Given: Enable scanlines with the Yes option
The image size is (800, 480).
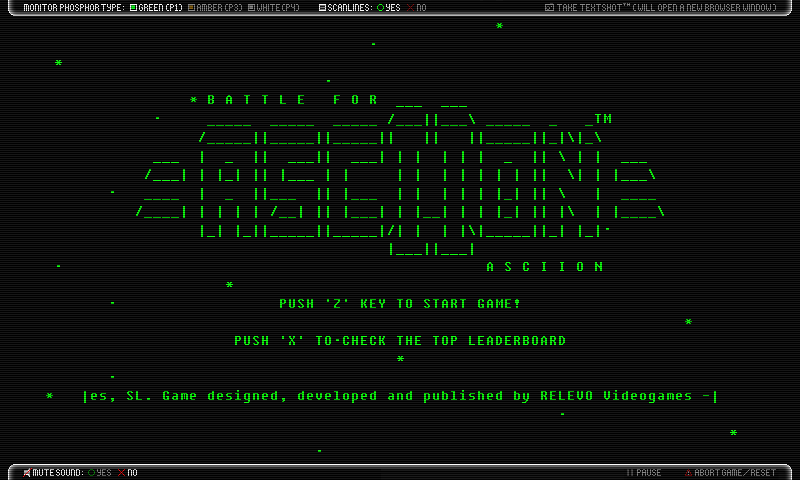Looking at the screenshot, I should (x=389, y=8).
